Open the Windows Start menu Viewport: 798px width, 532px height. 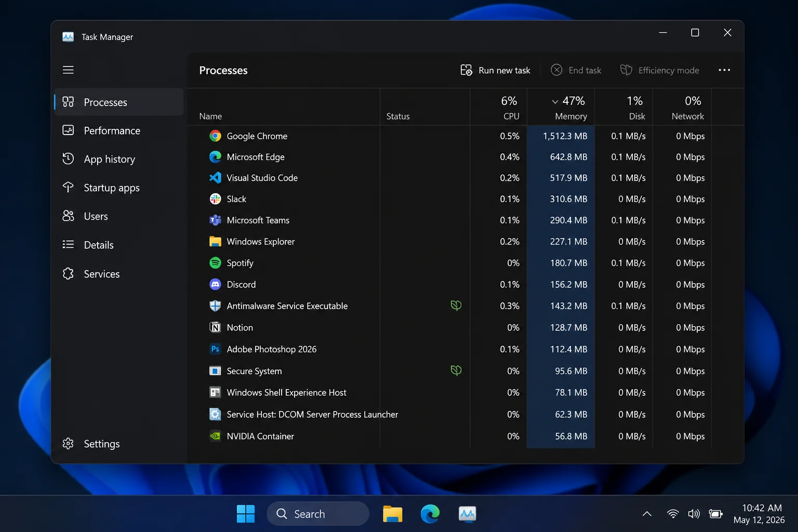coord(246,514)
